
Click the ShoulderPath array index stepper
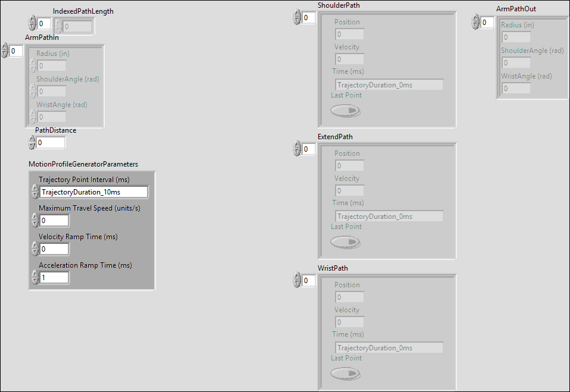297,18
